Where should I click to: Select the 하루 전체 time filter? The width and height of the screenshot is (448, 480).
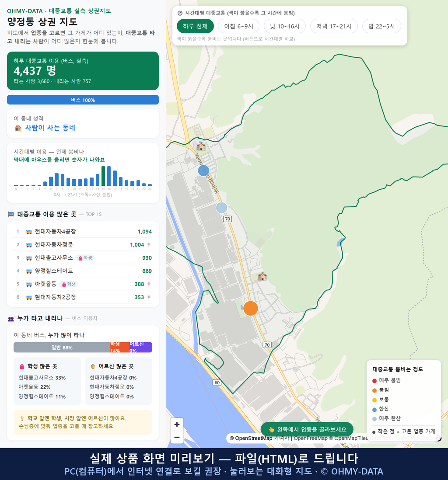(195, 26)
